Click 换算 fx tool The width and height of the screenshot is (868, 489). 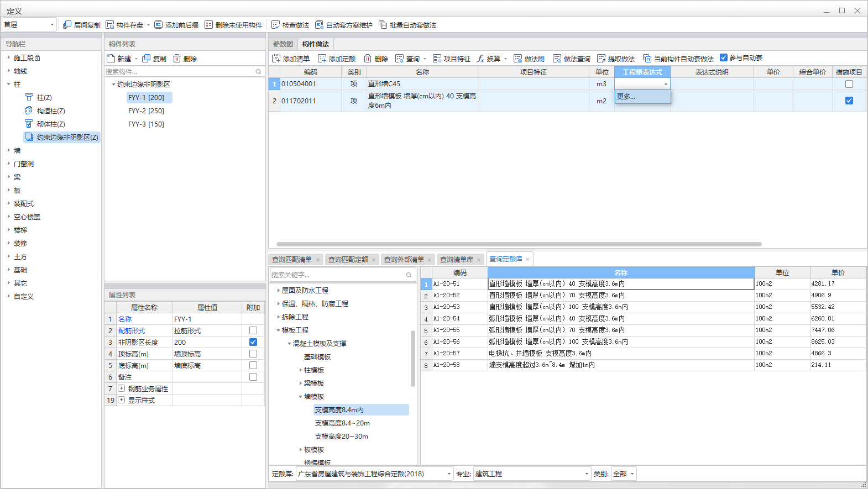click(489, 59)
